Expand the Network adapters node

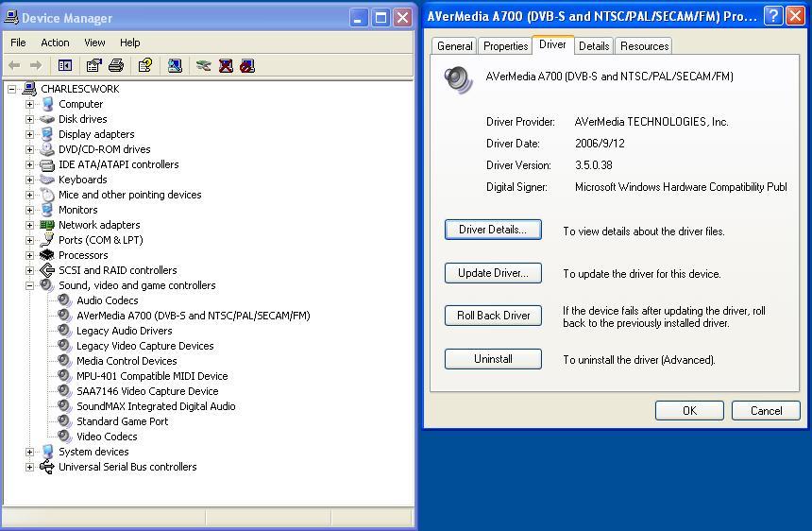[29, 225]
